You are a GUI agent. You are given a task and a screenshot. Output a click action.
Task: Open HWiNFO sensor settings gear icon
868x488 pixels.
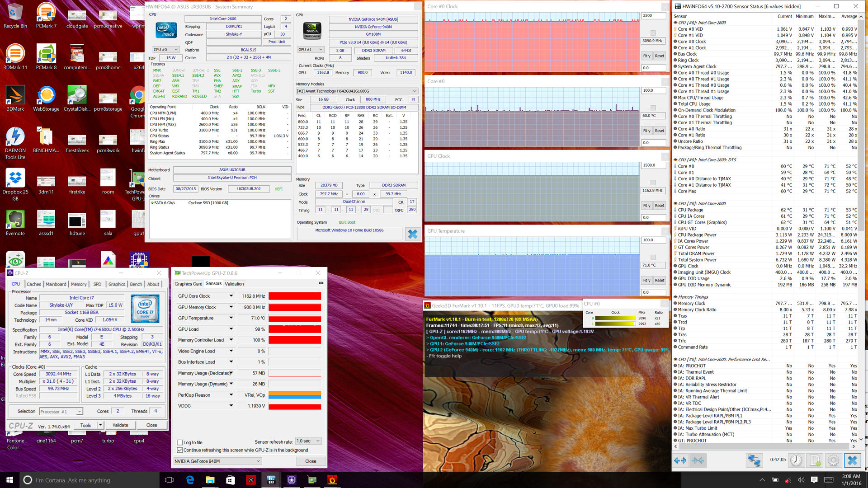(834, 460)
